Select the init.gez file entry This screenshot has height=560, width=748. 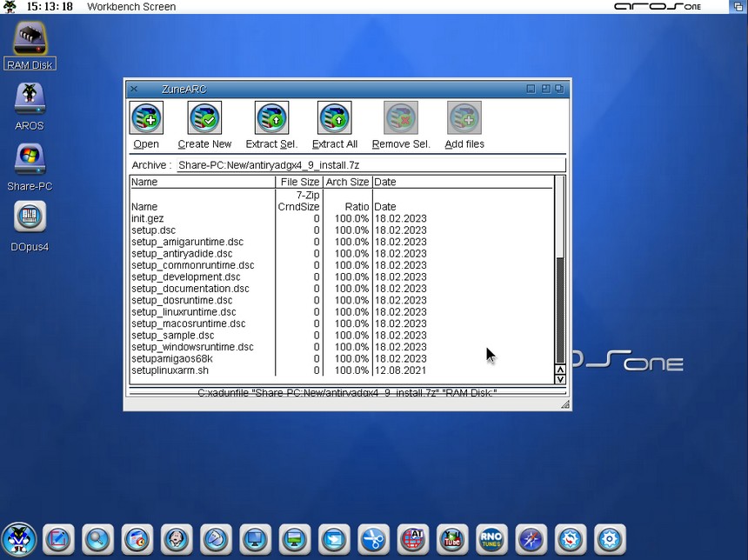pos(148,218)
